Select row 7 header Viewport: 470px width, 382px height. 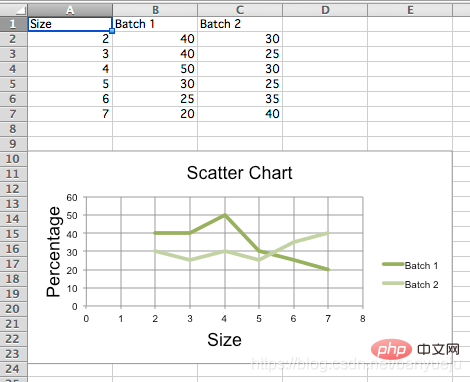tap(13, 114)
